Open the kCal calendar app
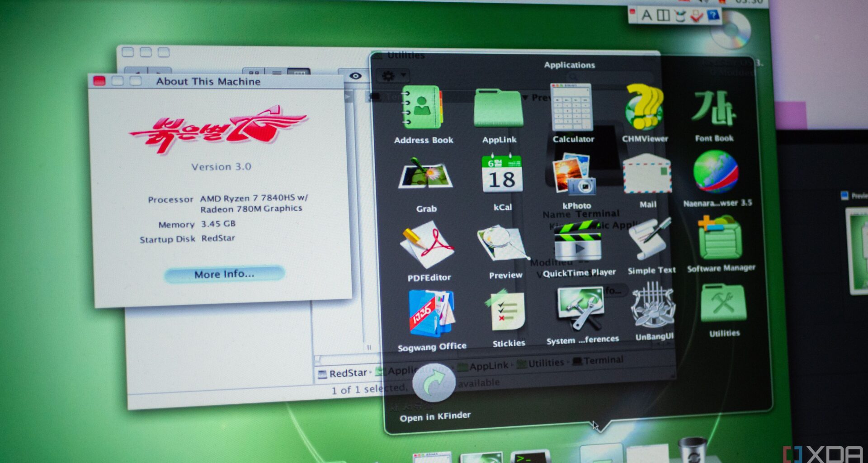This screenshot has height=463, width=868. [x=502, y=174]
